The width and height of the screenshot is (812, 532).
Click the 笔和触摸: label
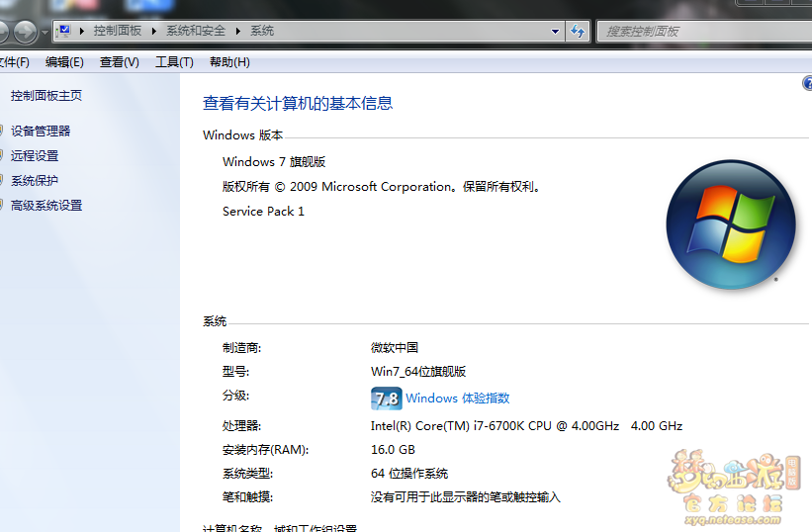(x=247, y=497)
